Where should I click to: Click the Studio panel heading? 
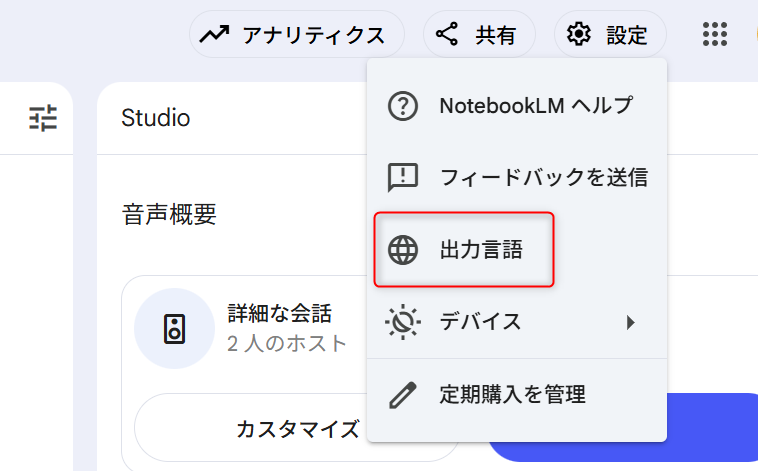pyautogui.click(x=156, y=118)
